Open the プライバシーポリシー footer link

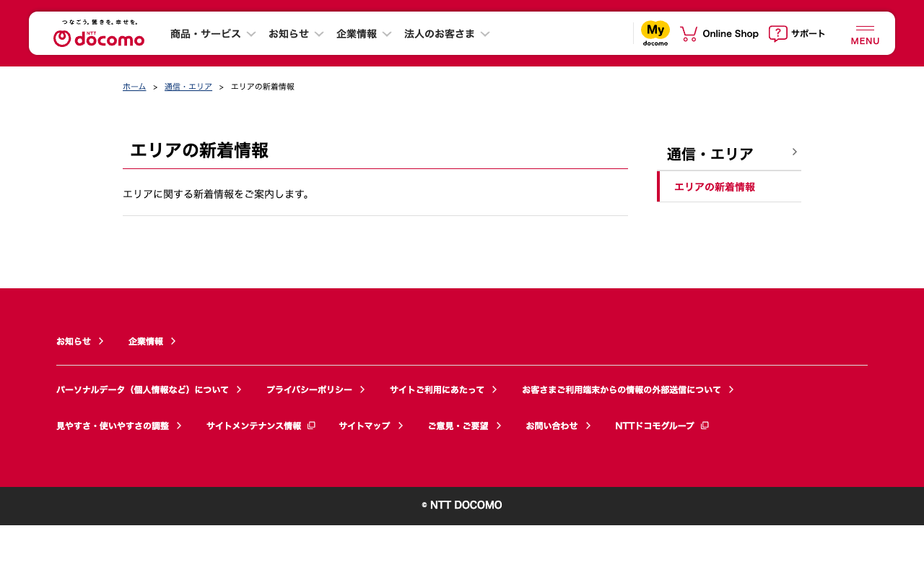click(316, 389)
